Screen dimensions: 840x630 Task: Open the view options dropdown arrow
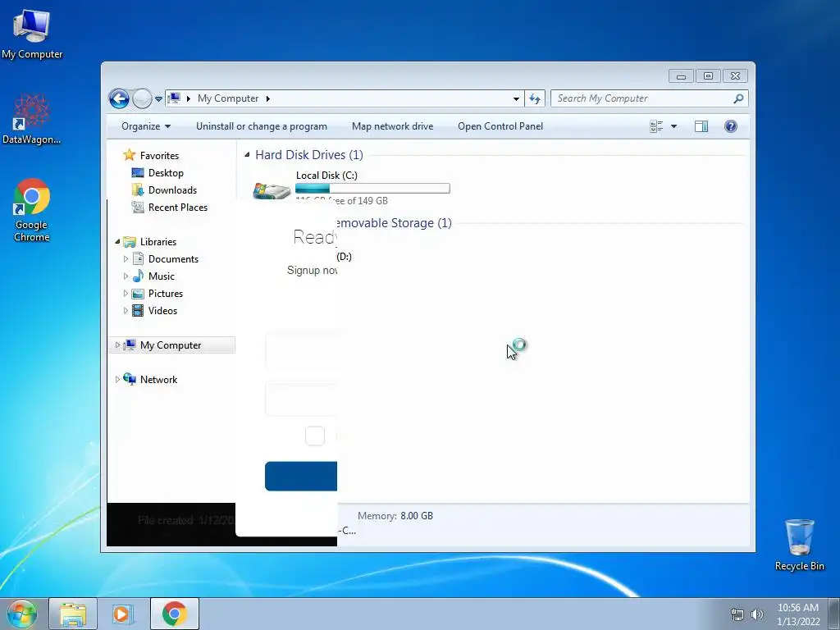(674, 126)
